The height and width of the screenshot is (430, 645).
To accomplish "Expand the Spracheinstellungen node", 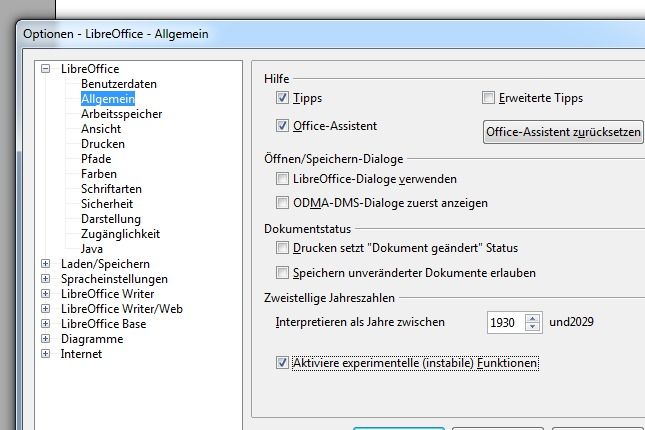I will 45,279.
